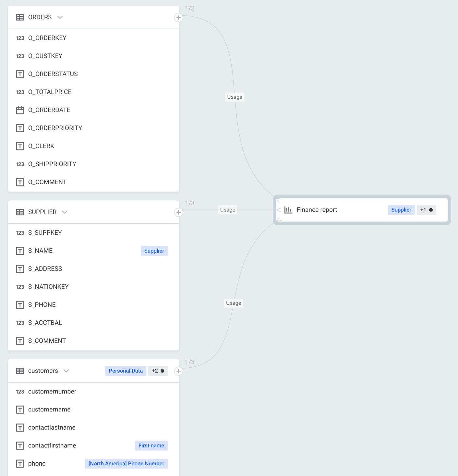Click the table icon beside customers
This screenshot has height=476, width=458.
(20, 371)
